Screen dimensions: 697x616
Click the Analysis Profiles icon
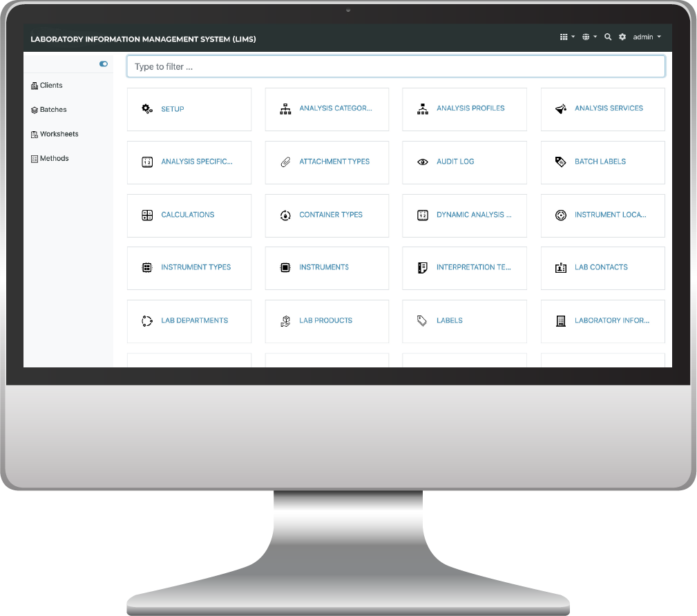click(423, 109)
